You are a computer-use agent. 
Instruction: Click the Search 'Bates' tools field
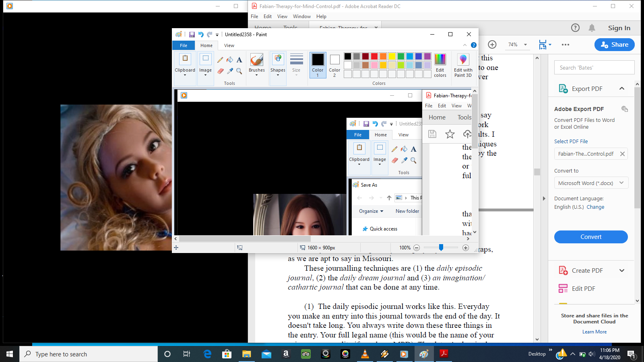[x=594, y=68]
